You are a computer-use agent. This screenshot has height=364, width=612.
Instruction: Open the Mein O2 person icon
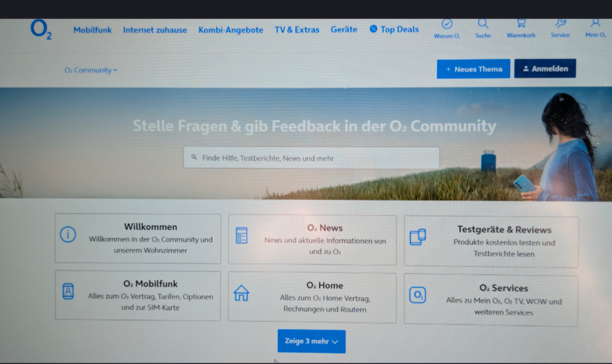(595, 24)
